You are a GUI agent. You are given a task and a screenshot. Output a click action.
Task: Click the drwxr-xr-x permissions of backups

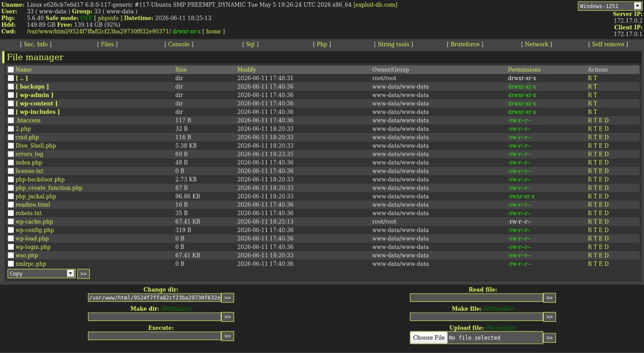coord(522,87)
